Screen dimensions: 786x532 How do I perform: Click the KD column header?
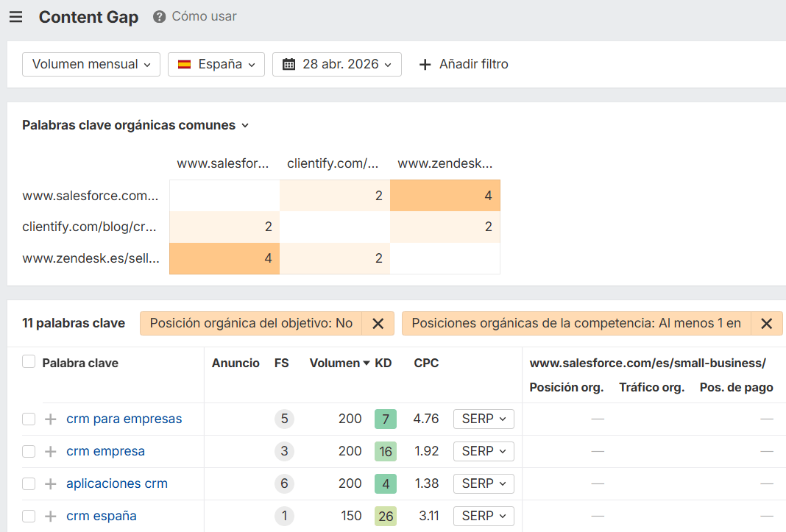tap(383, 363)
